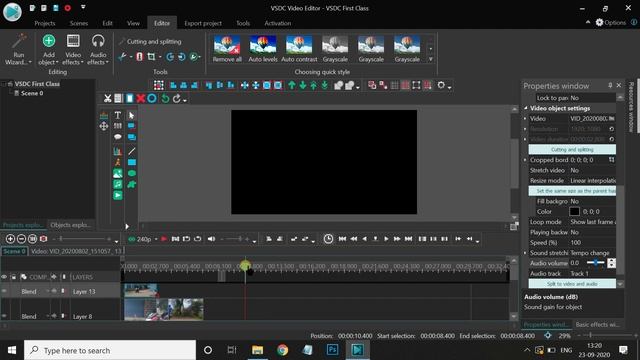Expand the VSDC First Class tree node
The width and height of the screenshot is (640, 360).
click(4, 84)
